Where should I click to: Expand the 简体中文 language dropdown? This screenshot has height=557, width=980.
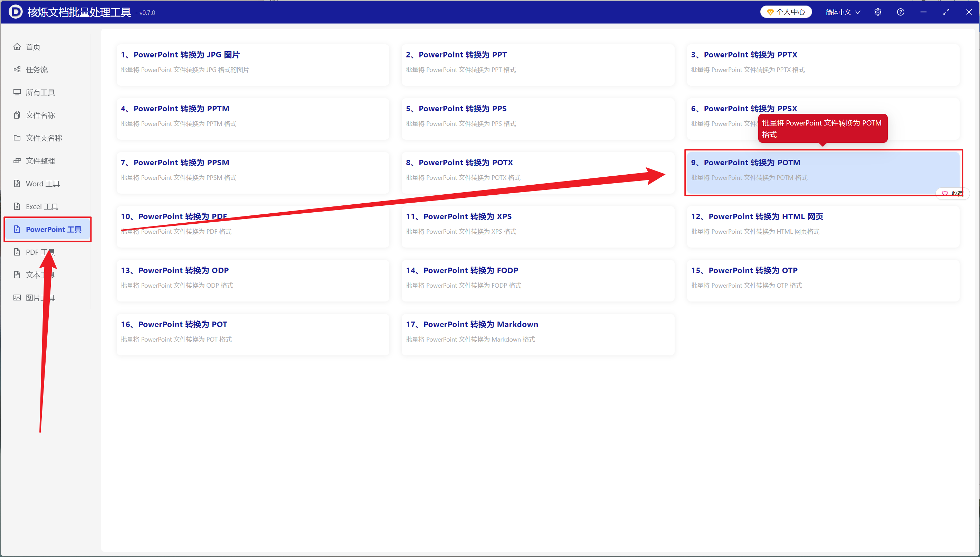point(843,12)
